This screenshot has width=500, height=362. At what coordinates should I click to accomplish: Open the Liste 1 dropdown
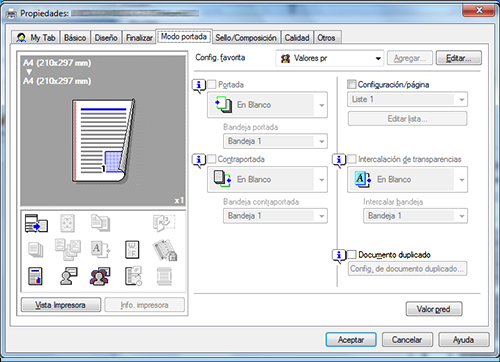[x=407, y=99]
